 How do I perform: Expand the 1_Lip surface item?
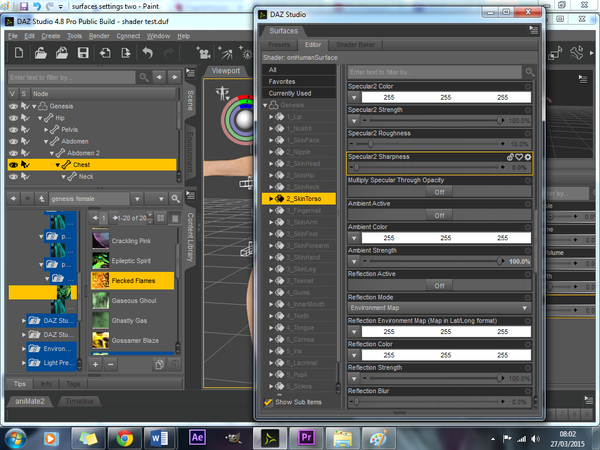click(271, 117)
